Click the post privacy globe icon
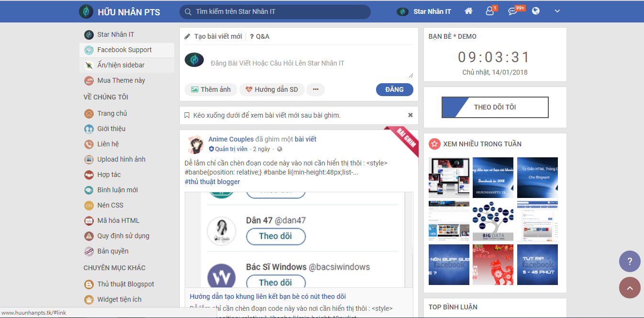This screenshot has width=644, height=318. [279, 149]
